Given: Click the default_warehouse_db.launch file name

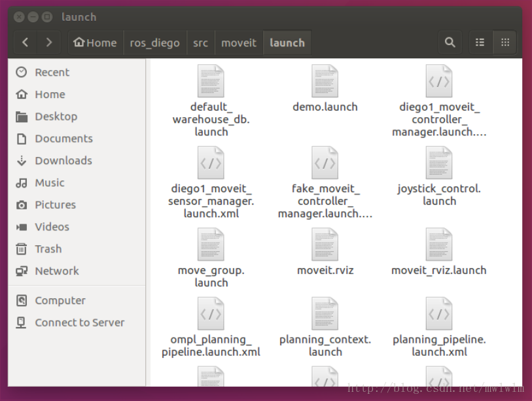Looking at the screenshot, I should tap(211, 120).
